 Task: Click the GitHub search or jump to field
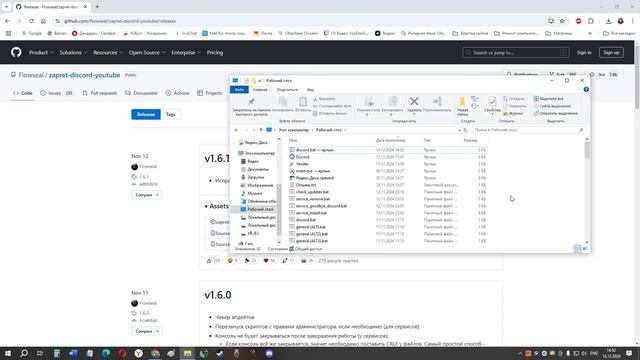(516, 52)
